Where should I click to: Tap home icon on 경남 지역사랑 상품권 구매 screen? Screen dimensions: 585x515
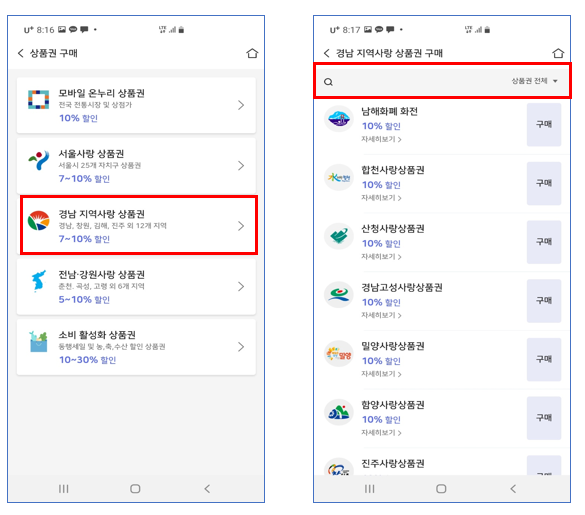pyautogui.click(x=558, y=53)
